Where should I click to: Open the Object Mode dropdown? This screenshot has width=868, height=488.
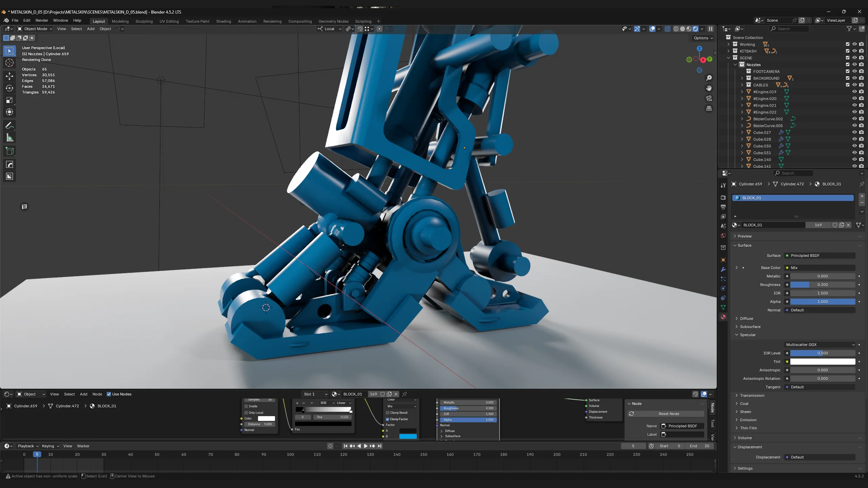click(35, 29)
